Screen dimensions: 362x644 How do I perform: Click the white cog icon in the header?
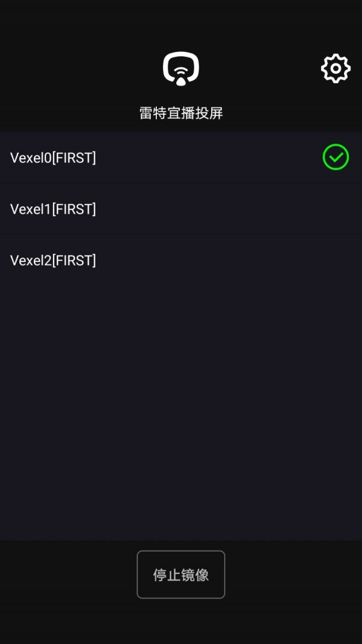335,69
